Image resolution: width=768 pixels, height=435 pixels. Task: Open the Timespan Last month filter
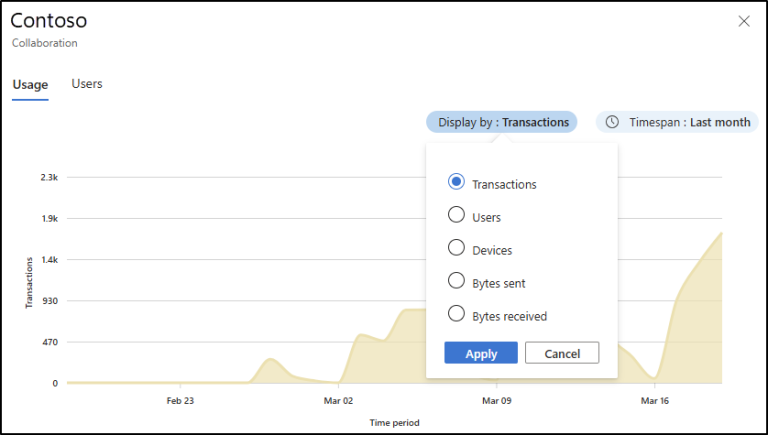pos(677,122)
